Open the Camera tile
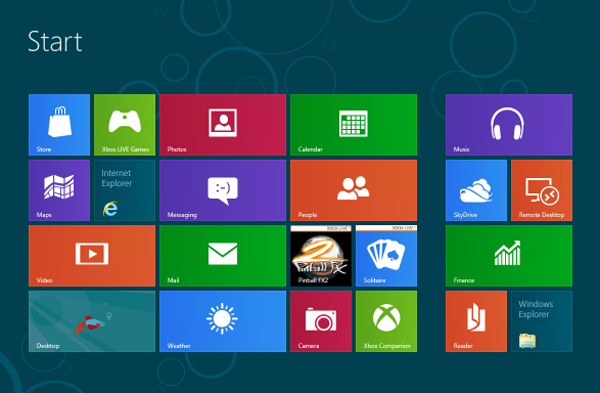The width and height of the screenshot is (600, 393). click(321, 321)
